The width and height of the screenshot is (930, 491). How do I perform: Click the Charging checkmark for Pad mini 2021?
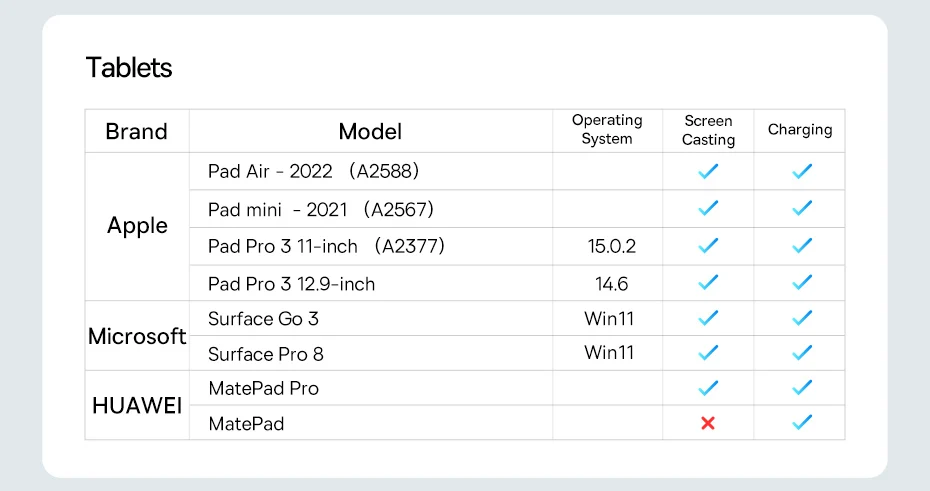pyautogui.click(x=800, y=209)
